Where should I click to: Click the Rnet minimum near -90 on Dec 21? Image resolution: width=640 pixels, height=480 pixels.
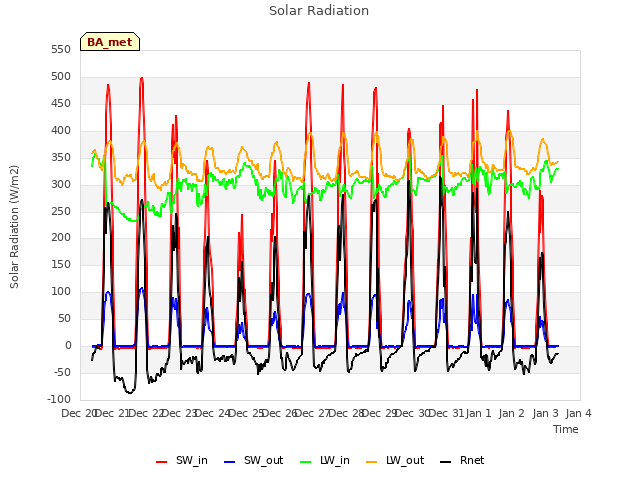129,393
